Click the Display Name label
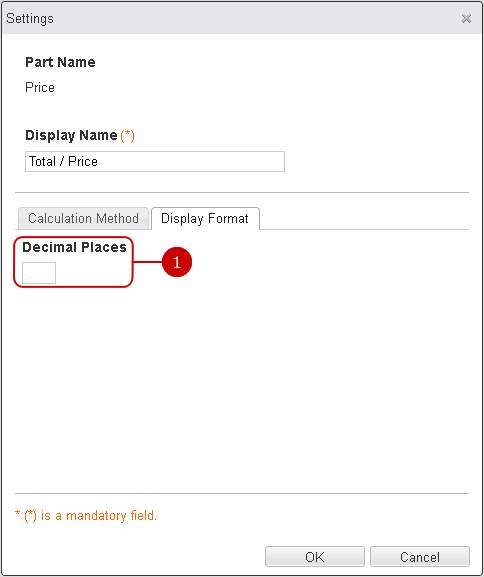484x577 pixels. (71, 135)
